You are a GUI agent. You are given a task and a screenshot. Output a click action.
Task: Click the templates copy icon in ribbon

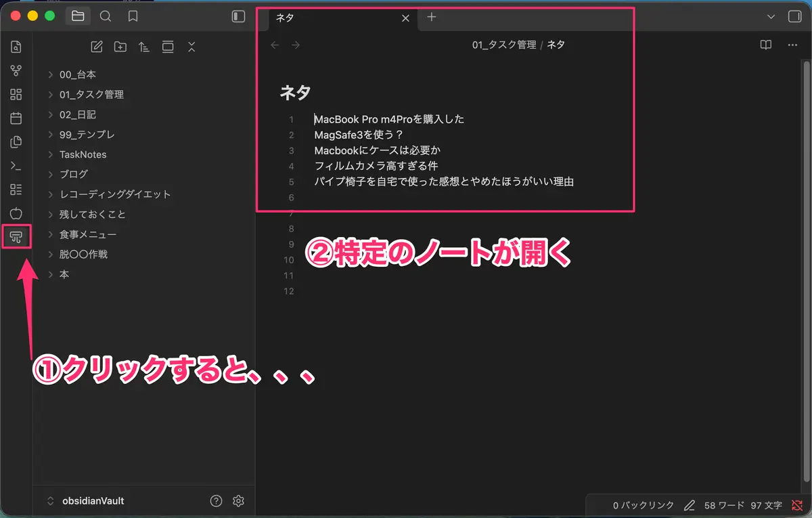(x=16, y=142)
